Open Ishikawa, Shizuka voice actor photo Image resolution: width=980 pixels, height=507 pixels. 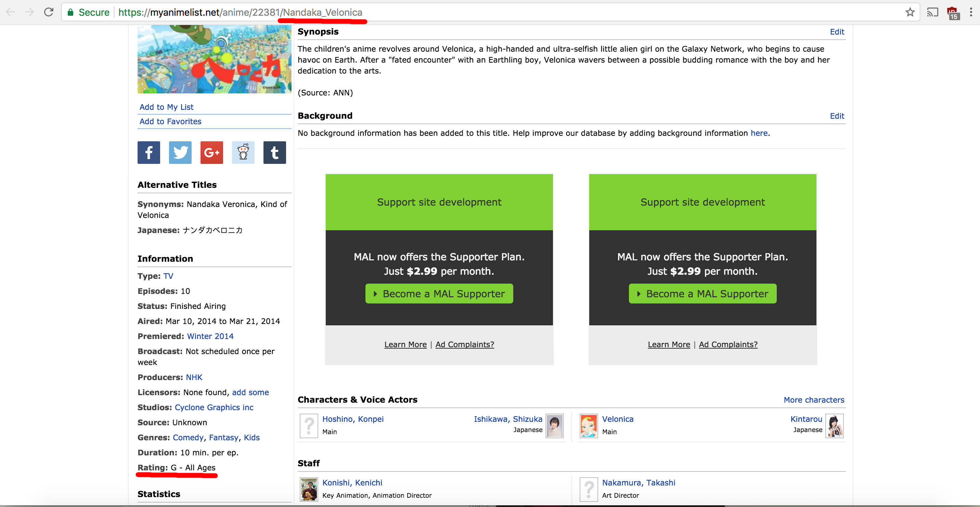[554, 426]
